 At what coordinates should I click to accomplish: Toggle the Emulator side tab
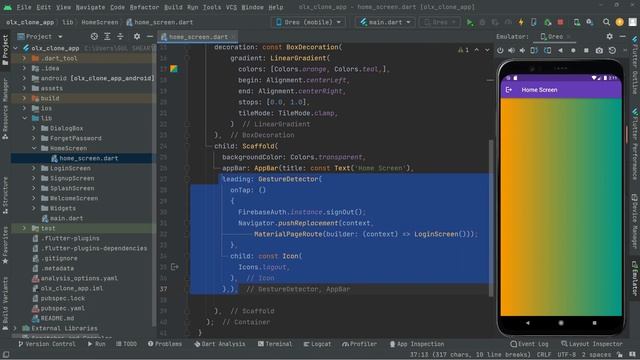coord(635,279)
